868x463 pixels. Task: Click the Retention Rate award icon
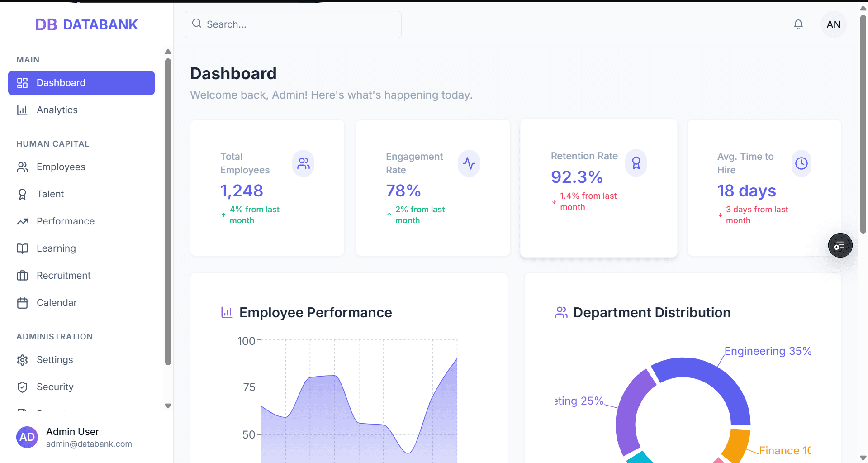click(636, 163)
